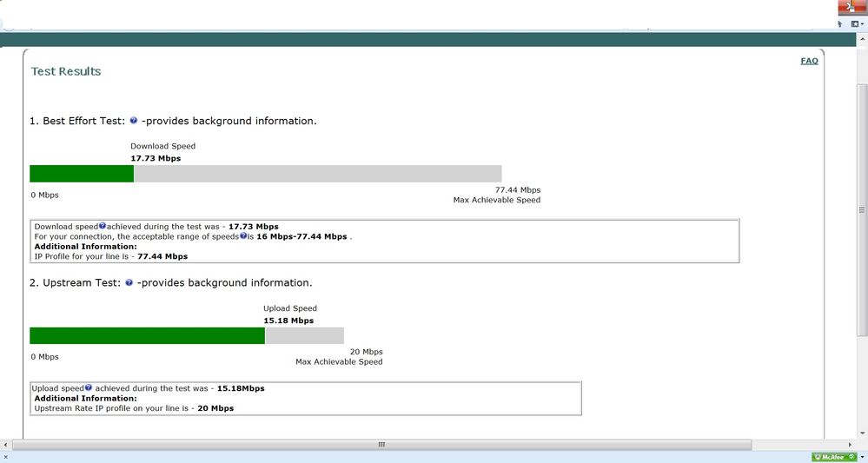Click the '15.18 Mbps' value above upload bar
Image resolution: width=868 pixels, height=463 pixels.
coord(288,321)
